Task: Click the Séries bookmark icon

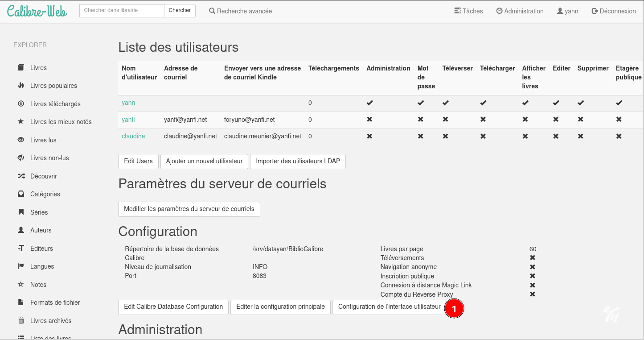Action: click(21, 212)
